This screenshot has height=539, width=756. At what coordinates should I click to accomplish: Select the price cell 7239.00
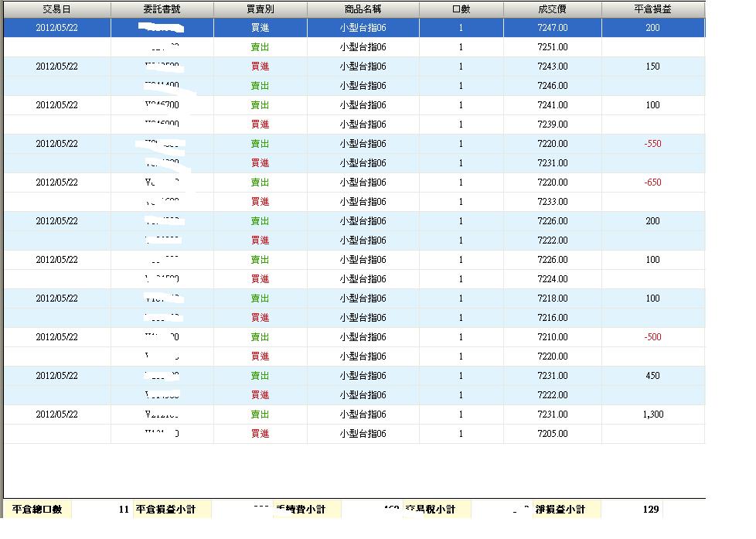(553, 125)
